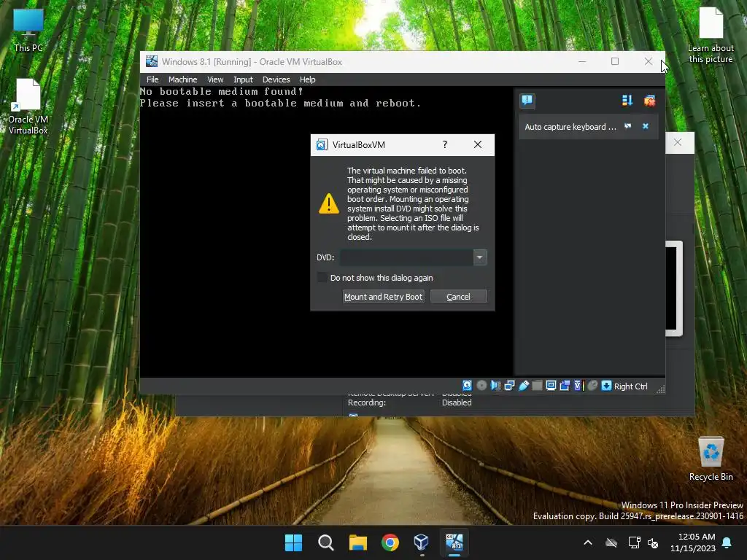Click the keyboard capture arrow indicator
This screenshot has height=560, width=747.
tap(606, 386)
